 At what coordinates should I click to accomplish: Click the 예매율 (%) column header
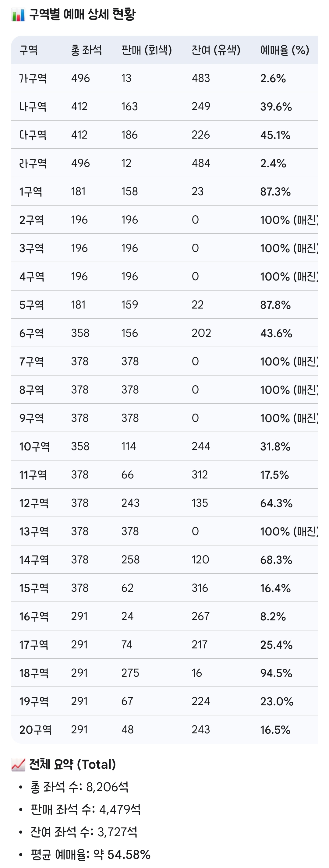[x=285, y=50]
